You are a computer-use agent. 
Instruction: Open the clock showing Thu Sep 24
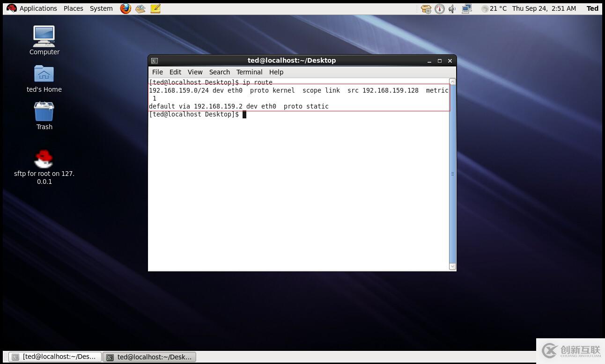pos(544,8)
